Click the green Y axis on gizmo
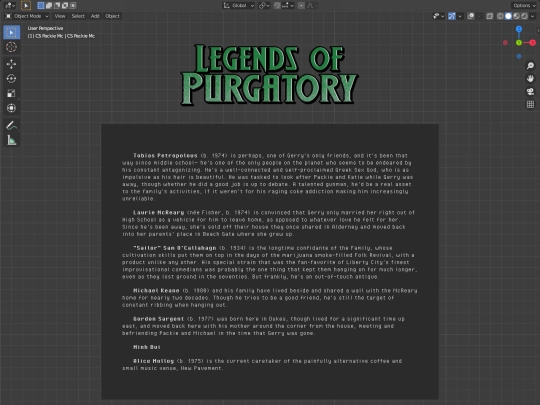Image resolution: width=540 pixels, height=405 pixels. point(519,43)
